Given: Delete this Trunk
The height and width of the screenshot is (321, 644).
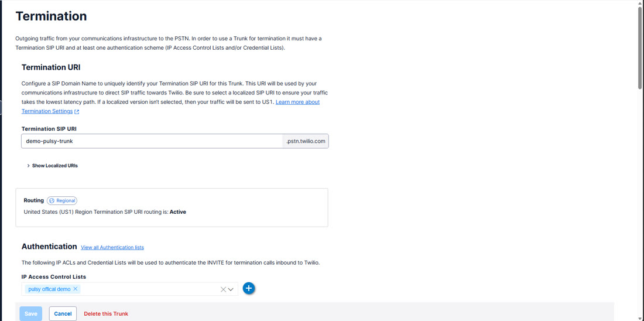Looking at the screenshot, I should (x=106, y=313).
